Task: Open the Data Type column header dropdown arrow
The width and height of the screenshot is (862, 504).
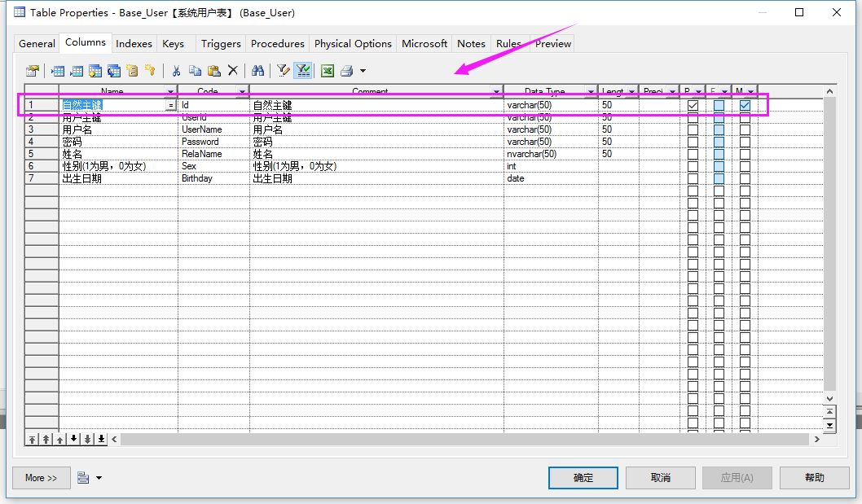Action: [591, 91]
